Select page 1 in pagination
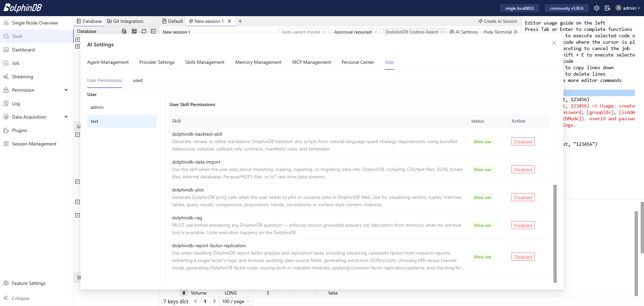This screenshot has width=644, height=306. [x=205, y=301]
